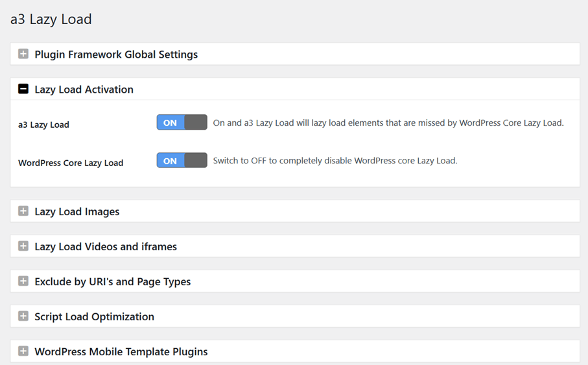
Task: Click the a3 Lazy Load page title
Action: (51, 19)
